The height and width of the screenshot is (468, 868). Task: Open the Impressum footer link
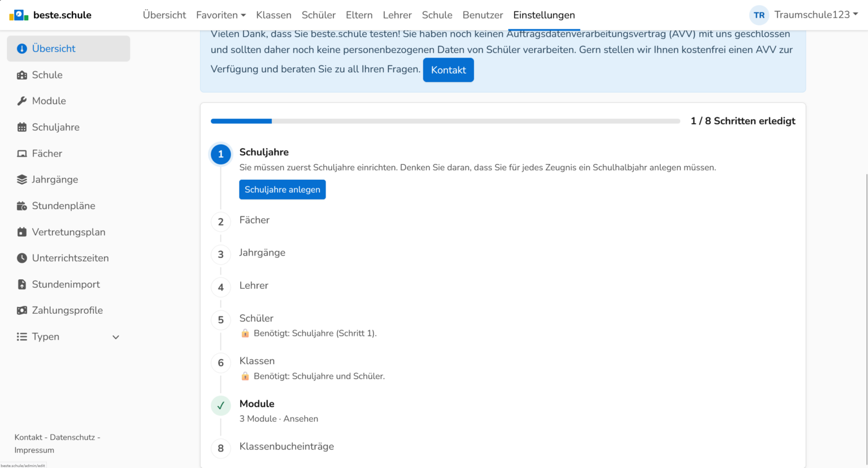[x=34, y=450]
